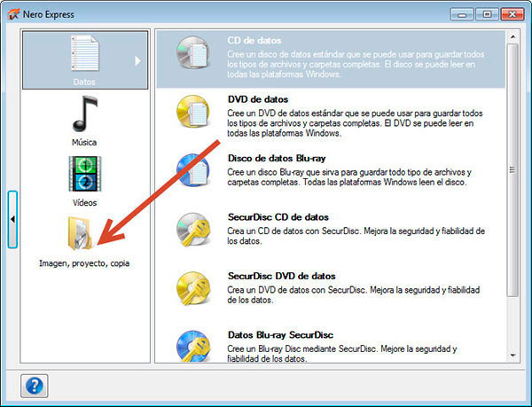Choose the Disco de datos Blu-ray title
The image size is (532, 407).
click(277, 159)
